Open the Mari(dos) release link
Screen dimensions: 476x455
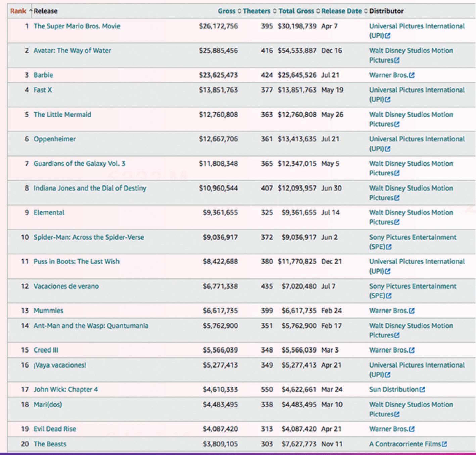48,404
